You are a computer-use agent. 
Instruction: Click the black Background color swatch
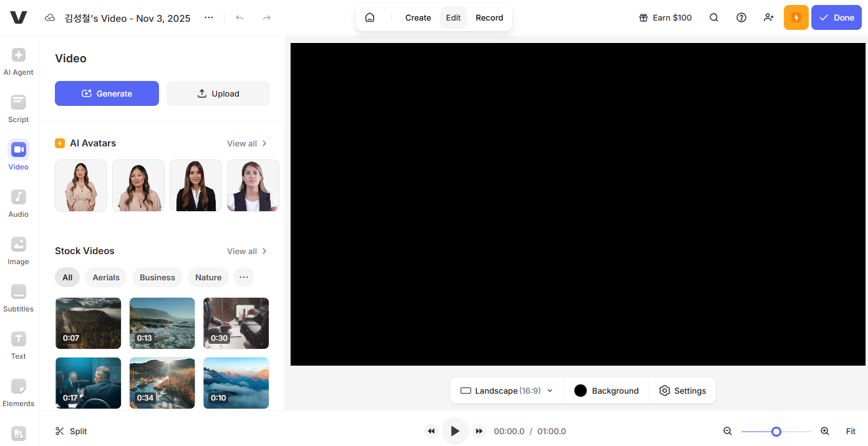point(581,391)
